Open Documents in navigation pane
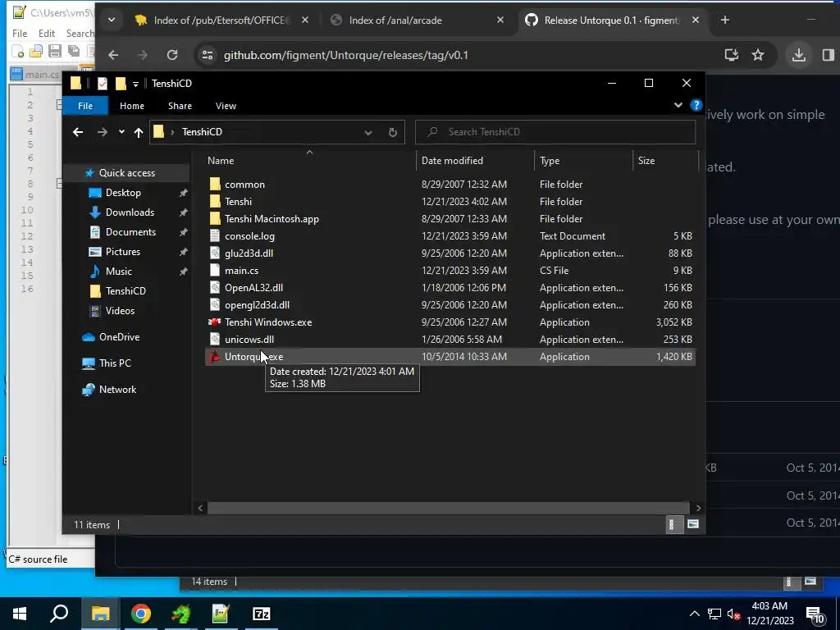This screenshot has width=840, height=630. 130,232
